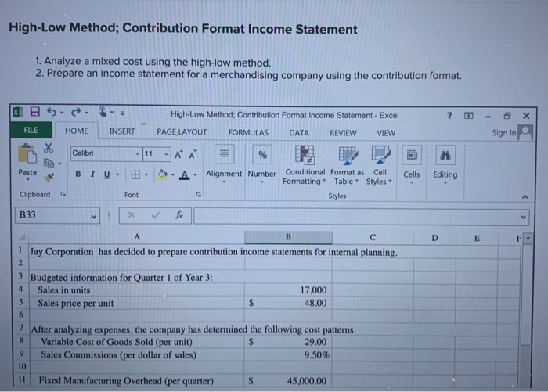Switch to the DATA tab
The height and width of the screenshot is (392, 548).
point(299,133)
